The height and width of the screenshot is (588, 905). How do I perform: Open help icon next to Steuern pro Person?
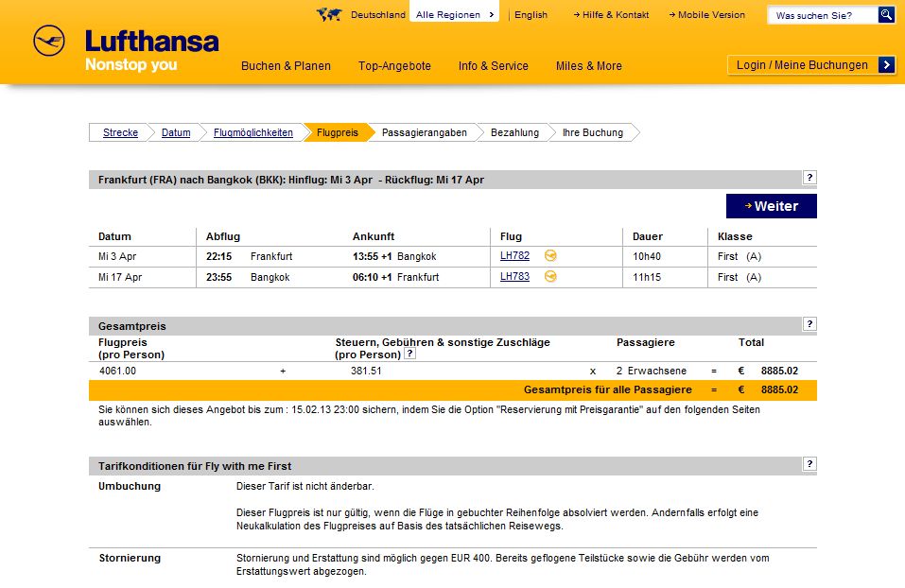409,354
